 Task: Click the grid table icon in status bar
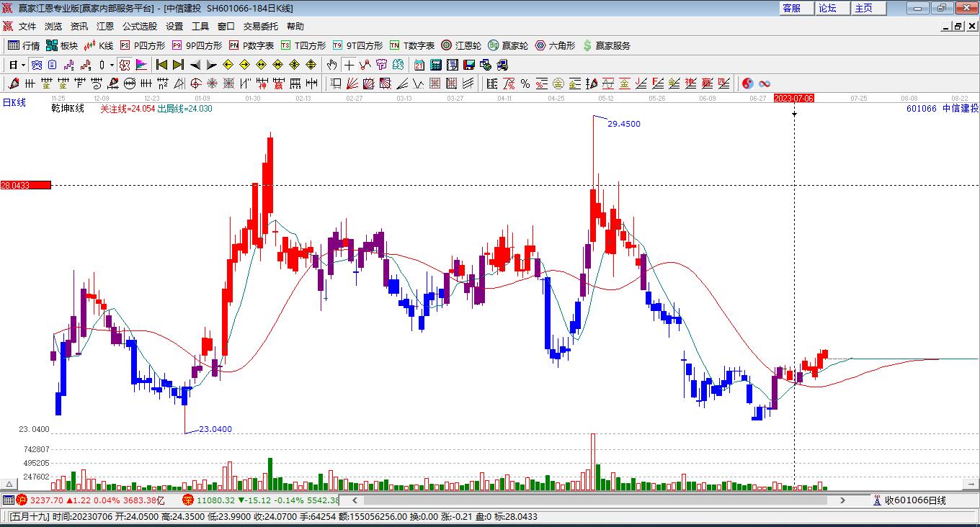pos(8,500)
